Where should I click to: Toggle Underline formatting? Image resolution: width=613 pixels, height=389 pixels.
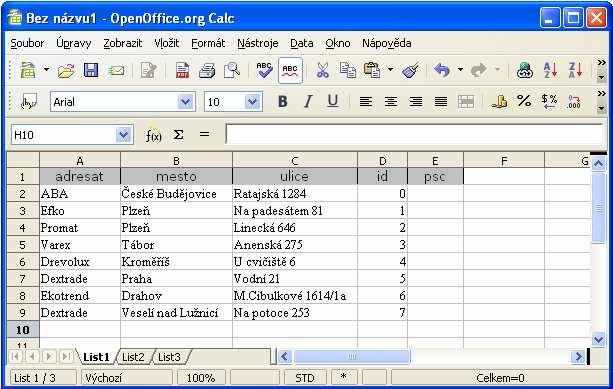[x=333, y=102]
